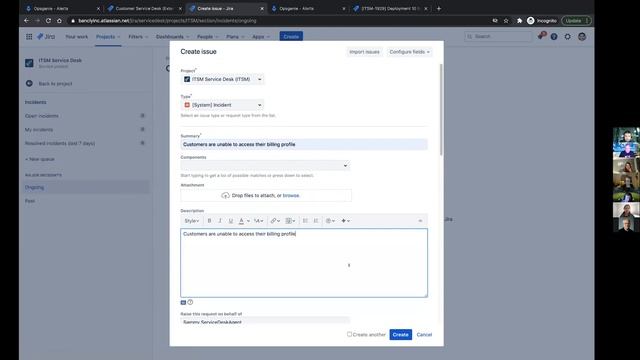
Task: Click the browser Update button
Action: (x=576, y=21)
